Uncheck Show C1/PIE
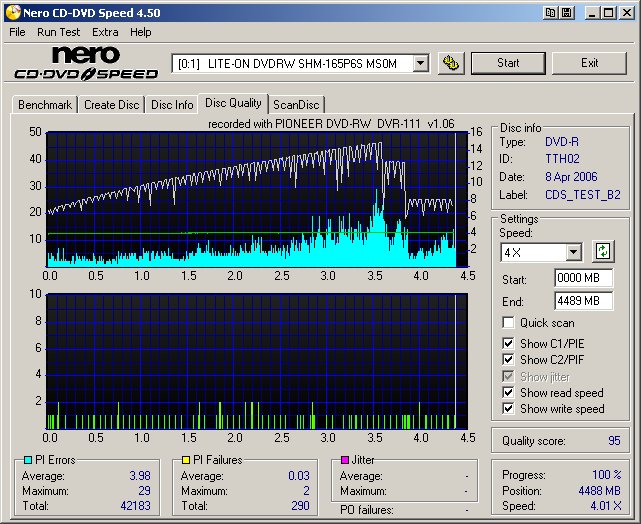This screenshot has height=524, width=641. pos(508,343)
